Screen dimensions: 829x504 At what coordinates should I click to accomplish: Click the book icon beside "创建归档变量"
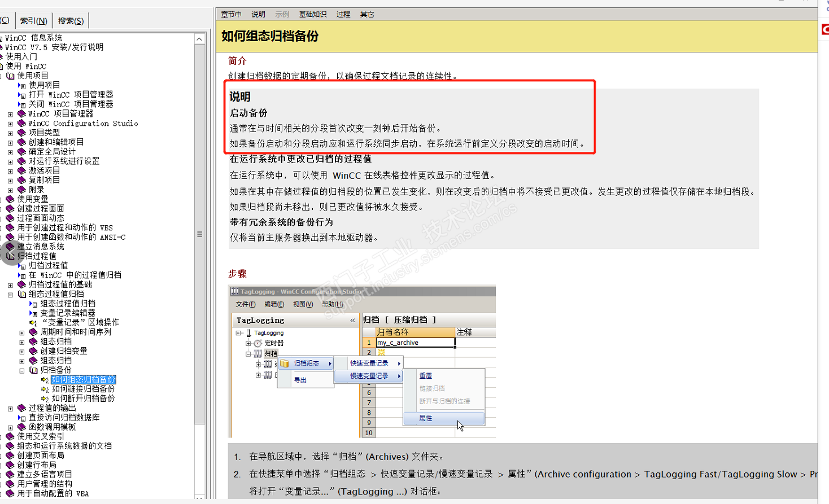(33, 351)
